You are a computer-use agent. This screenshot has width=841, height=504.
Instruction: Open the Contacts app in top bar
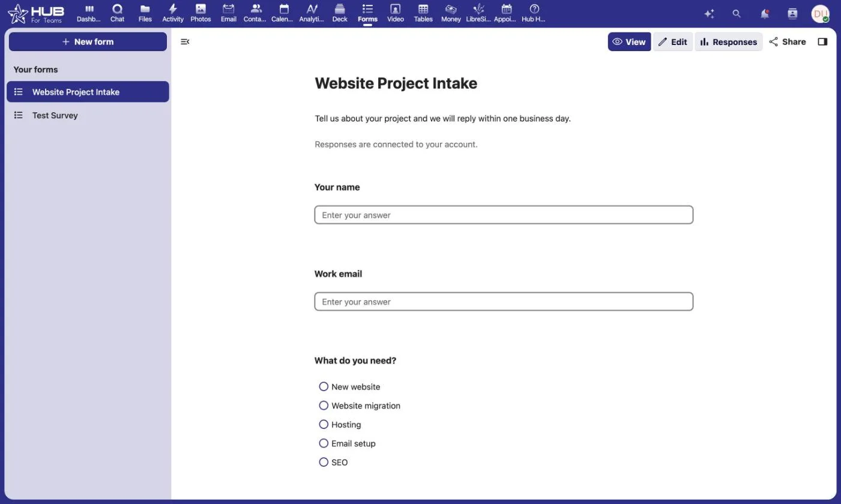click(256, 13)
